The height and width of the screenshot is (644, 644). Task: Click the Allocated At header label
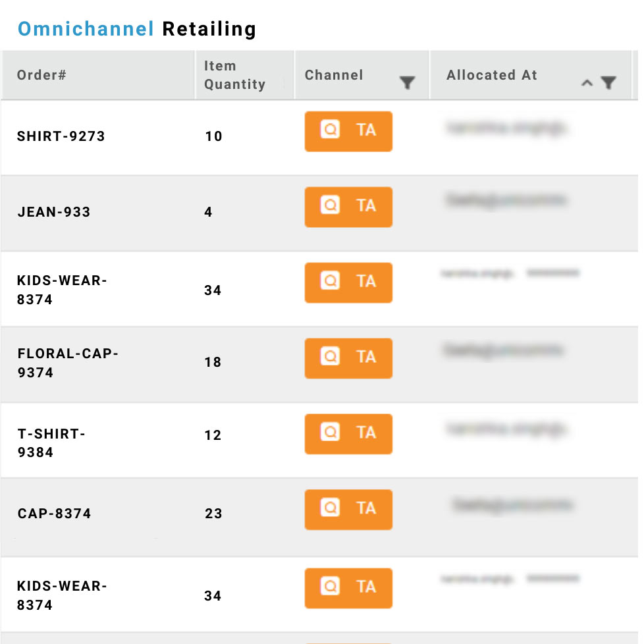tap(492, 75)
